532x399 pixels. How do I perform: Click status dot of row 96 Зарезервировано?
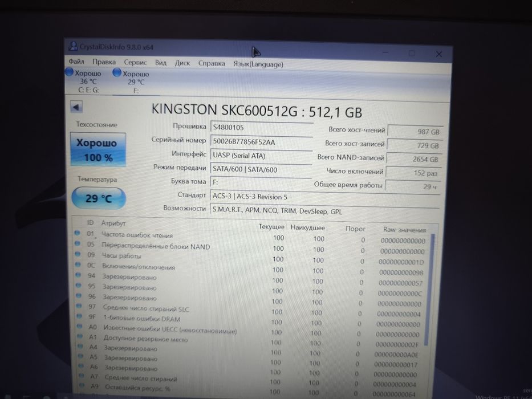point(79,295)
